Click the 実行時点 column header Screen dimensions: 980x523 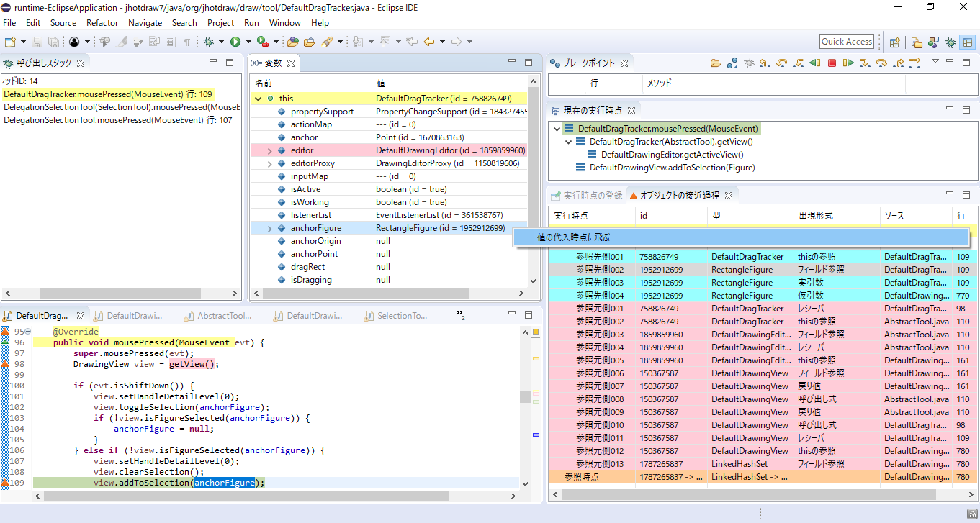591,215
